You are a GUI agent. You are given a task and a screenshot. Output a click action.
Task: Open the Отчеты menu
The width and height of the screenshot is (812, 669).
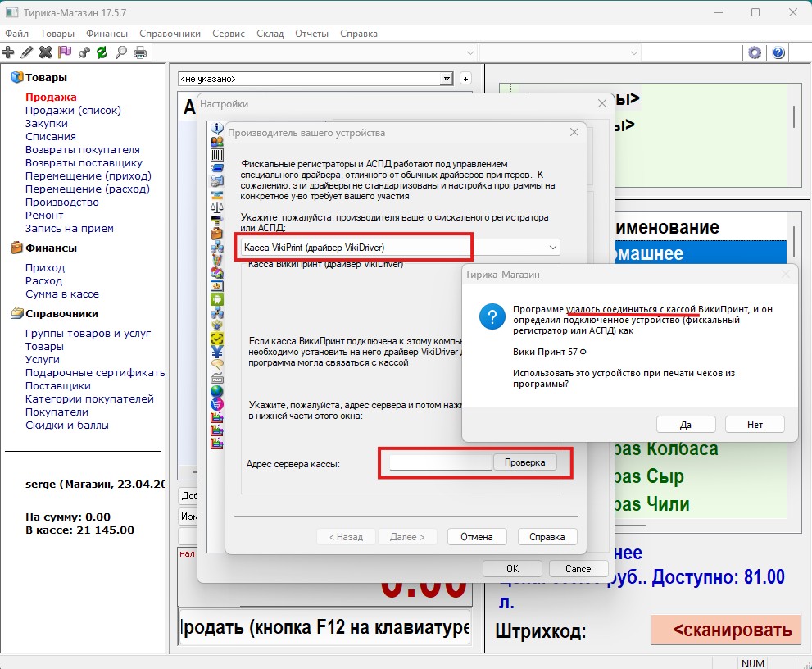[311, 34]
